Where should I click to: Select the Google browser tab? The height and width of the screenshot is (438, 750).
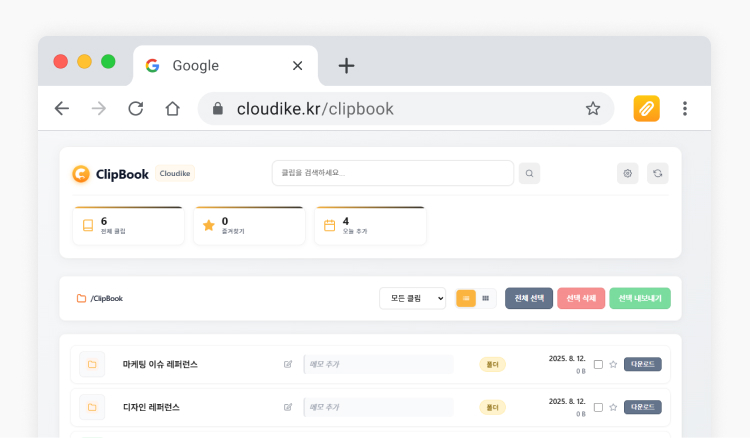point(225,66)
